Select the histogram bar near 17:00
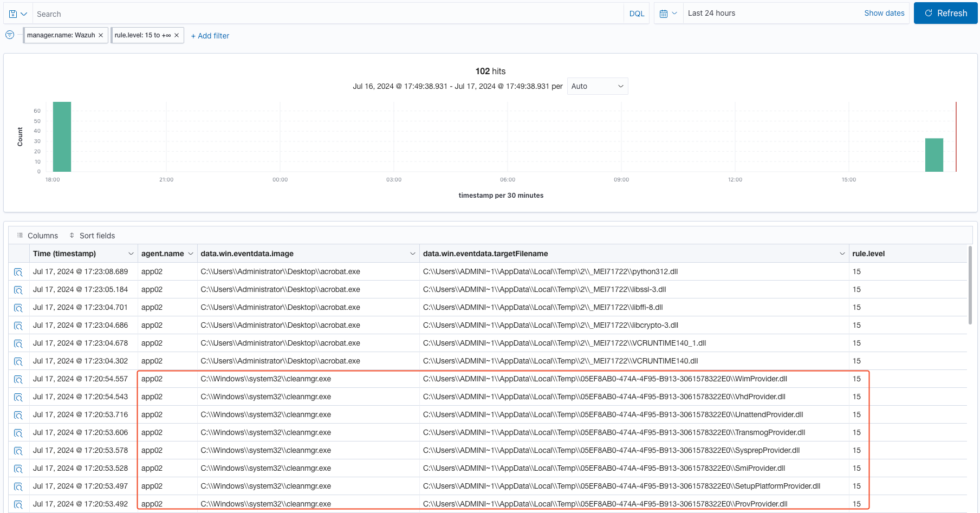 934,155
